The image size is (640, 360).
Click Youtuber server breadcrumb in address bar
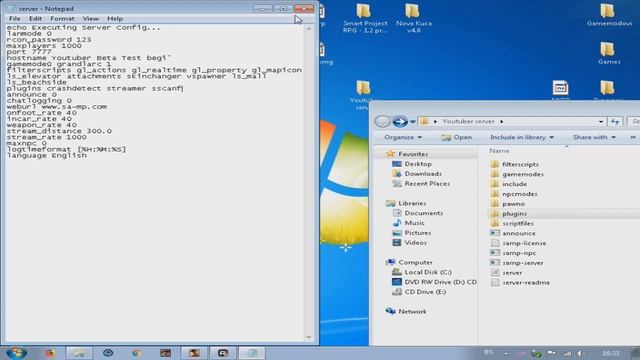point(468,122)
